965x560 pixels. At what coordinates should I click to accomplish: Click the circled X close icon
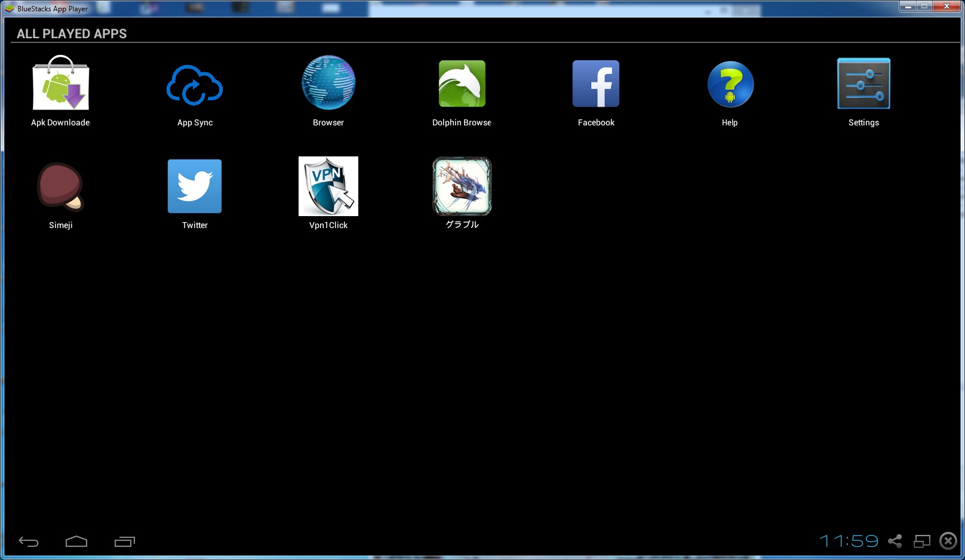[948, 541]
